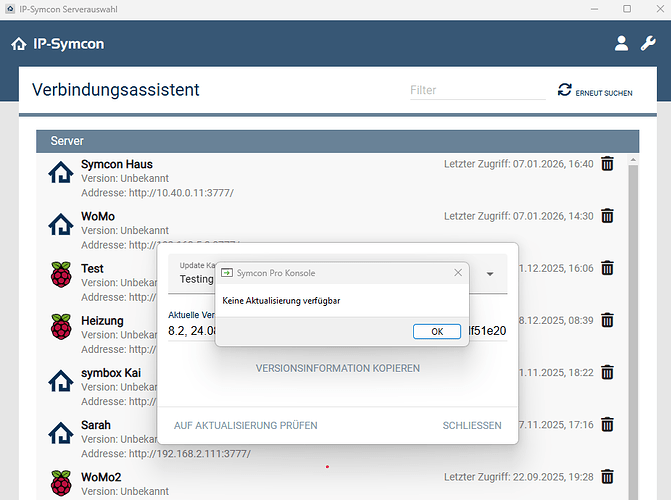Minimize the IP-Symcon Serverauswahl window
The image size is (671, 500).
click(x=594, y=9)
